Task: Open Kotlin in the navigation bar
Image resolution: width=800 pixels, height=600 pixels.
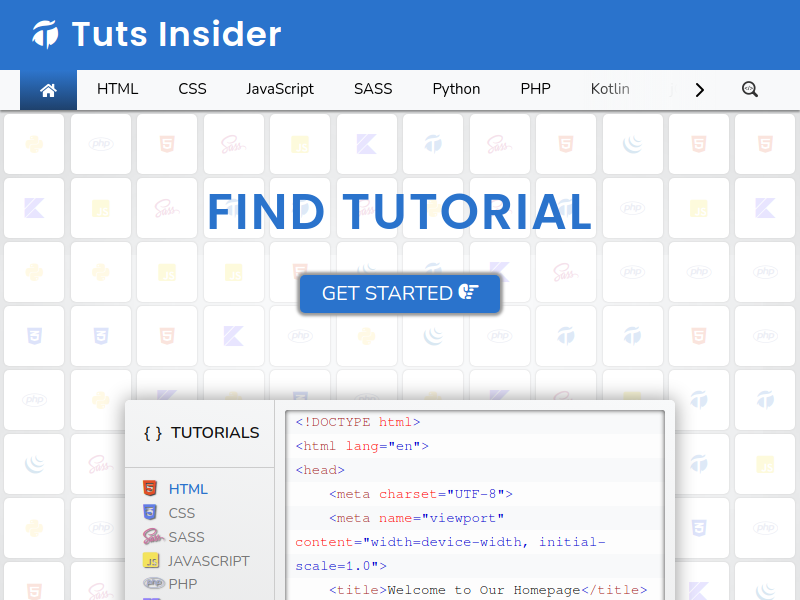Action: [610, 89]
